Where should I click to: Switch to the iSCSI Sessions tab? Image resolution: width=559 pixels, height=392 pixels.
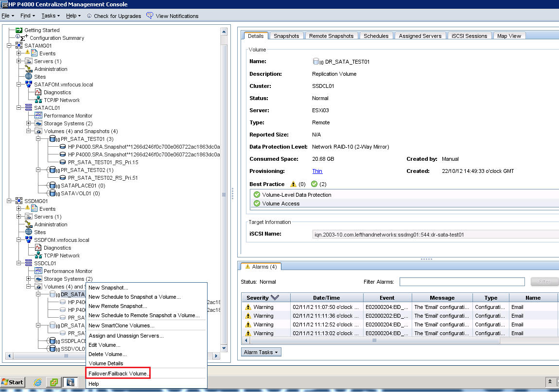(469, 36)
